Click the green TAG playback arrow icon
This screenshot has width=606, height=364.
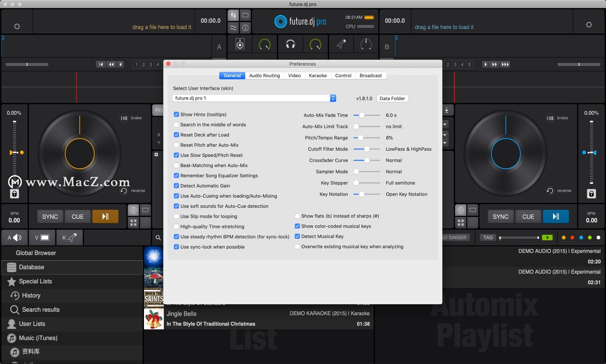point(547,237)
